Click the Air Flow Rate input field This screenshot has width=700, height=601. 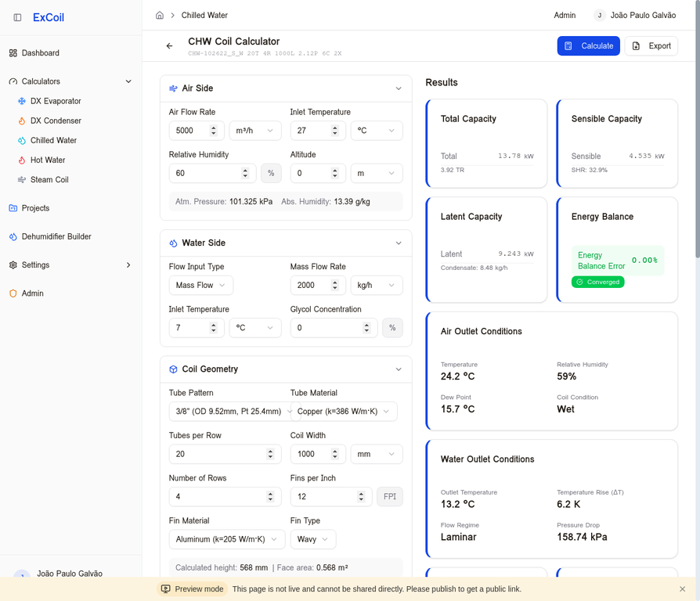pos(190,130)
